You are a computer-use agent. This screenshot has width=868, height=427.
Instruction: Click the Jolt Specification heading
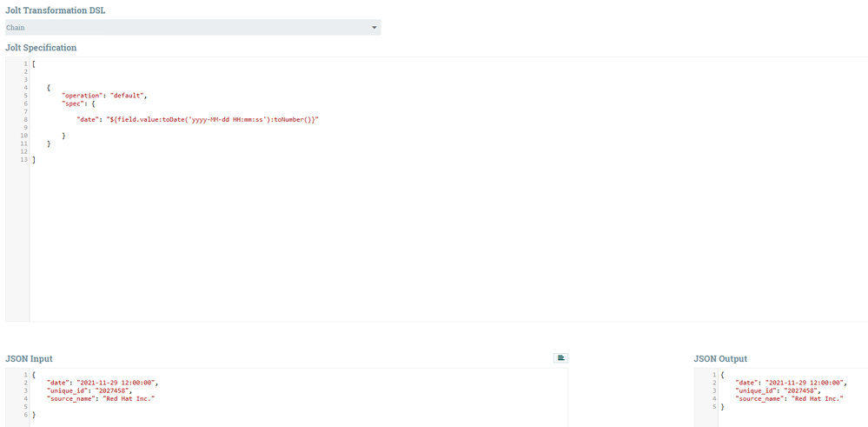coord(41,48)
